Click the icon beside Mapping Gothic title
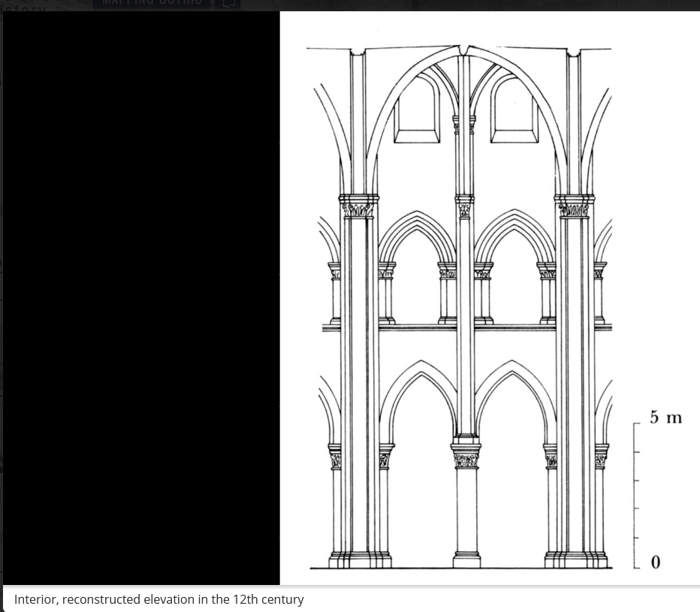 coord(230,4)
